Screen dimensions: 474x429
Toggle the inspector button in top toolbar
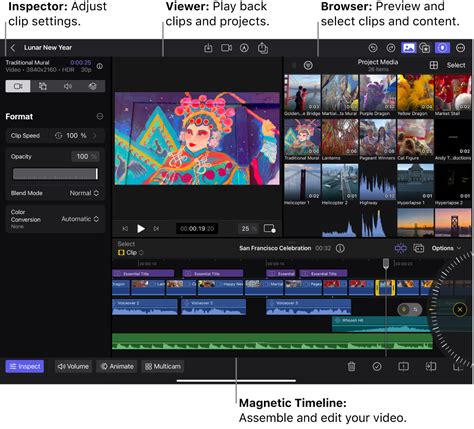[442, 48]
